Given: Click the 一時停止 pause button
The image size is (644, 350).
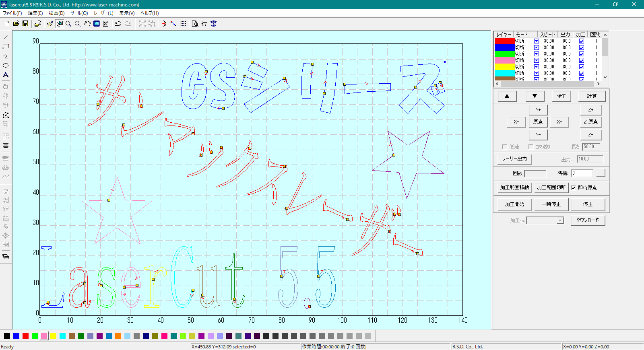Looking at the screenshot, I should click(551, 204).
